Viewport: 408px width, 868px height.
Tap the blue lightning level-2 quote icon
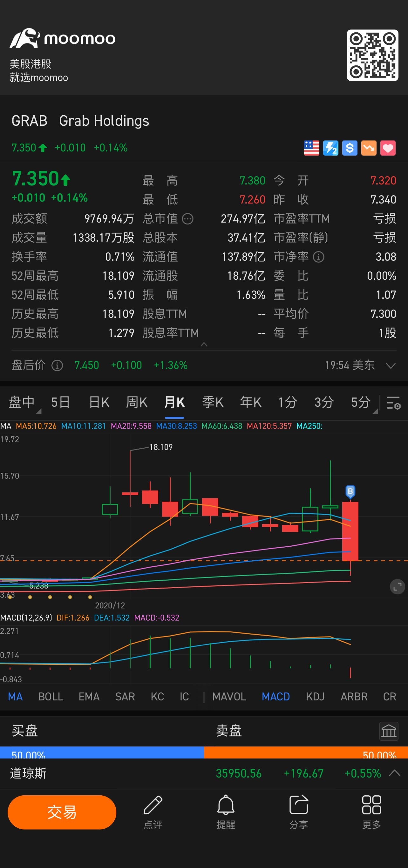[330, 148]
